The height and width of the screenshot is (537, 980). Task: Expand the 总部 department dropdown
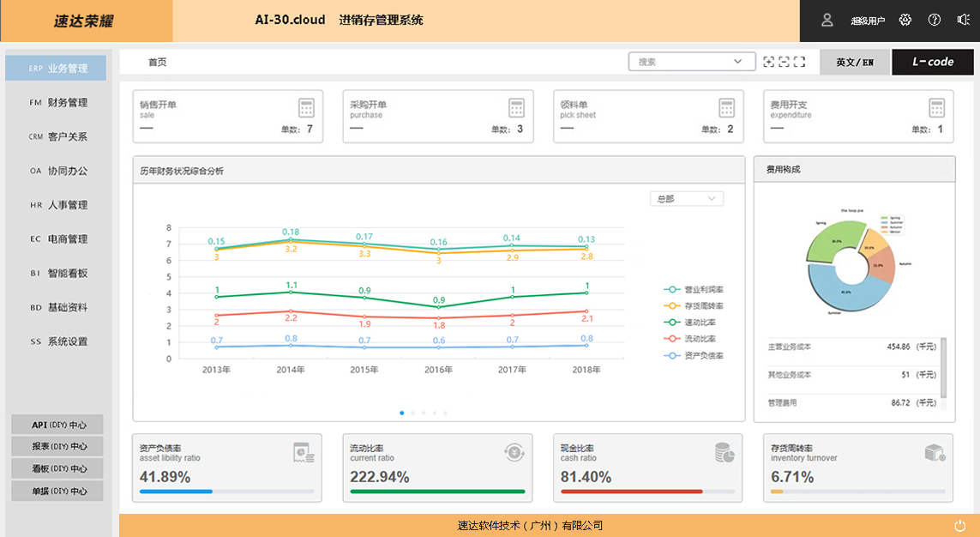coord(686,199)
